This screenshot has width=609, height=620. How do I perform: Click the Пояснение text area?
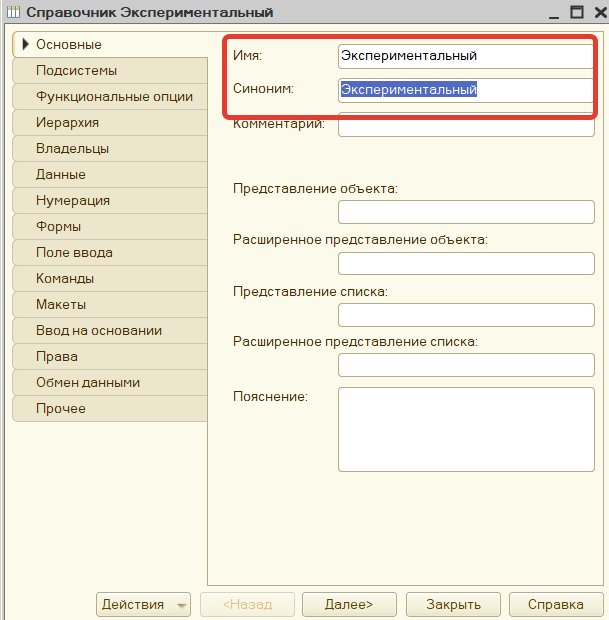point(466,429)
